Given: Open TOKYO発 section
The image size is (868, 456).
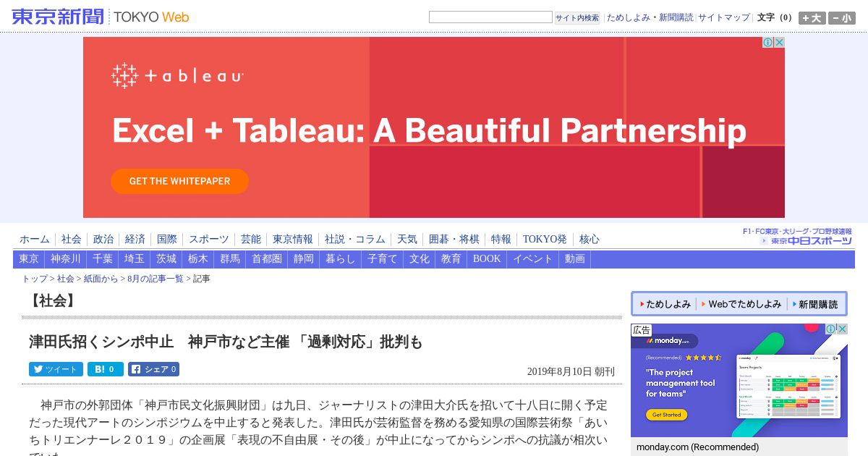Looking at the screenshot, I should pos(545,239).
